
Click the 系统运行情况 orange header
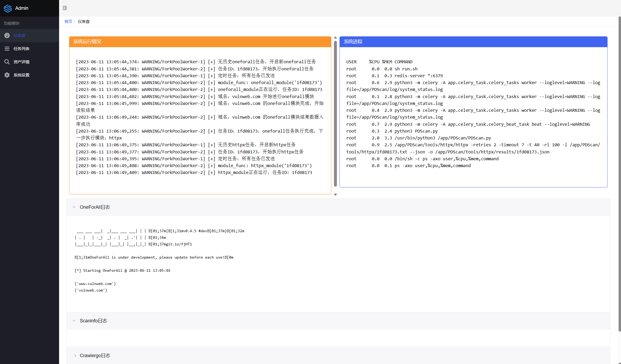(x=200, y=42)
